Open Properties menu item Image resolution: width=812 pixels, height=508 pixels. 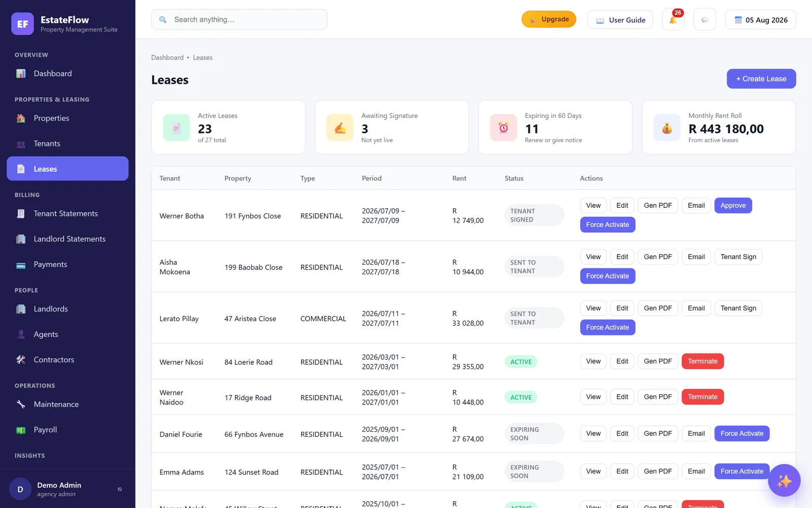(67, 118)
